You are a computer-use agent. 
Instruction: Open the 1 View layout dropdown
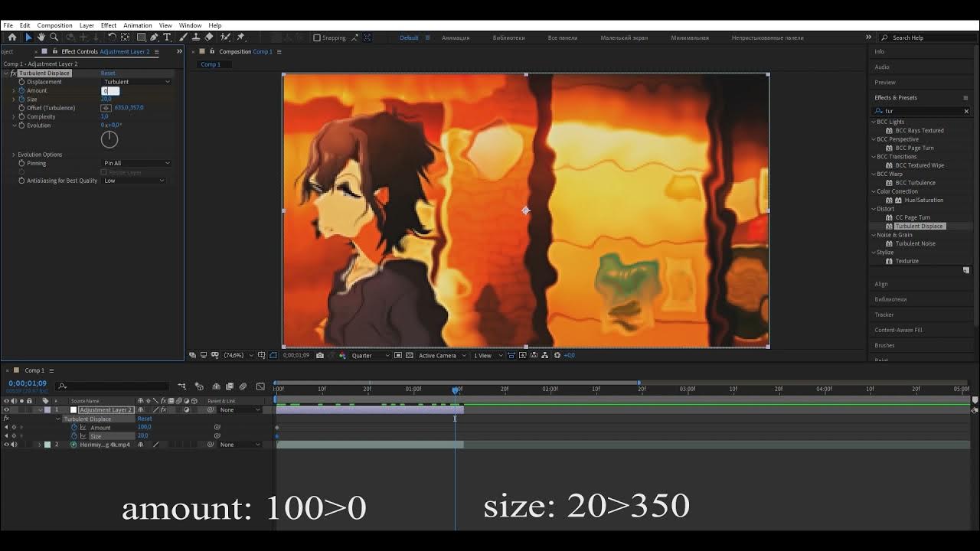coord(487,355)
